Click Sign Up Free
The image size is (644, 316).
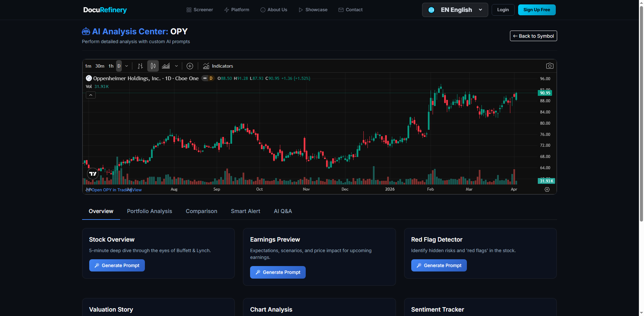[x=537, y=10]
